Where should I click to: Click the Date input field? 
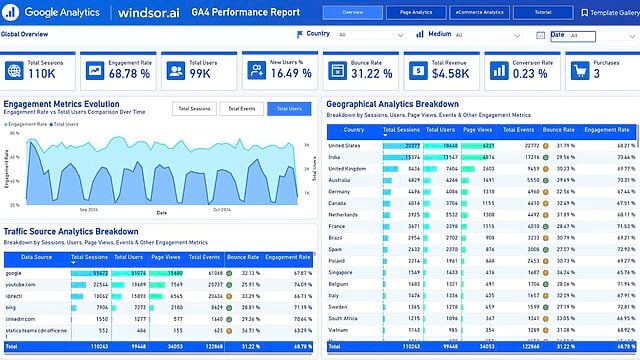573,36
